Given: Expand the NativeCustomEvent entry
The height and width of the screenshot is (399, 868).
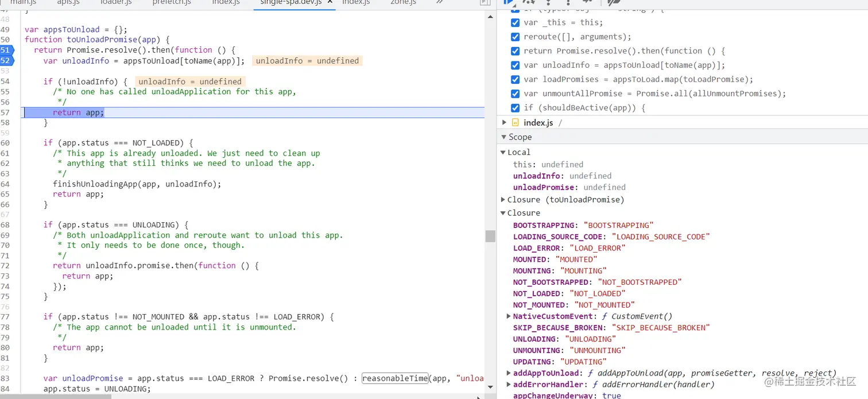Looking at the screenshot, I should [x=509, y=316].
